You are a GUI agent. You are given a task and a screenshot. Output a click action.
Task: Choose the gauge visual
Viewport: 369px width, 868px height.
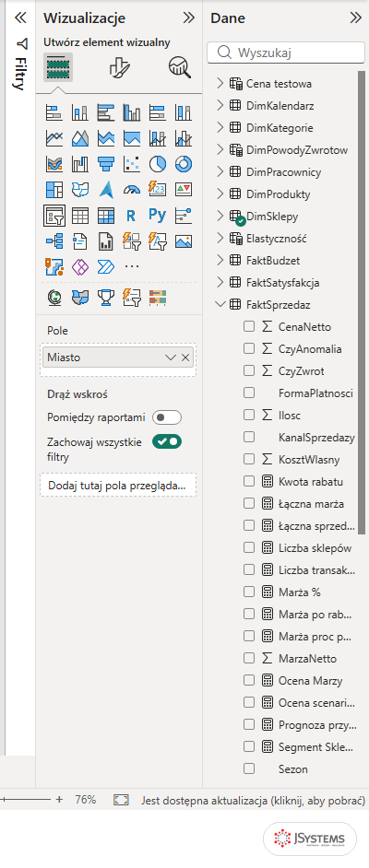pyautogui.click(x=132, y=189)
